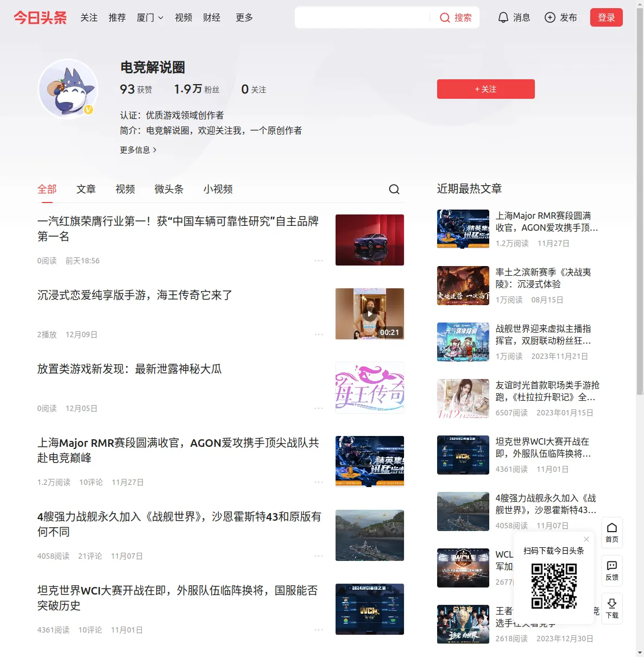Switch to the 文章 tab

pos(86,189)
